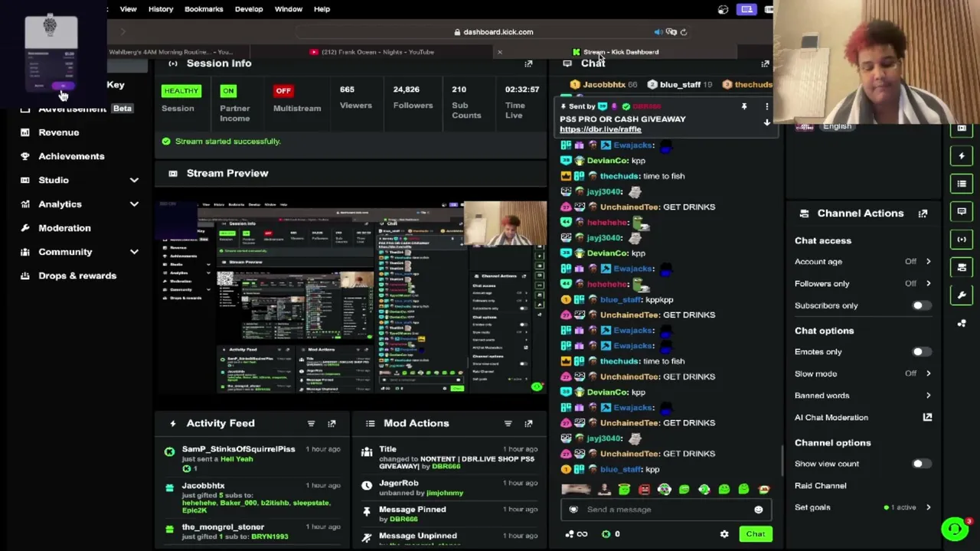This screenshot has width=980, height=551.
Task: Click the blue_staff top gifter badge
Action: pos(680,85)
